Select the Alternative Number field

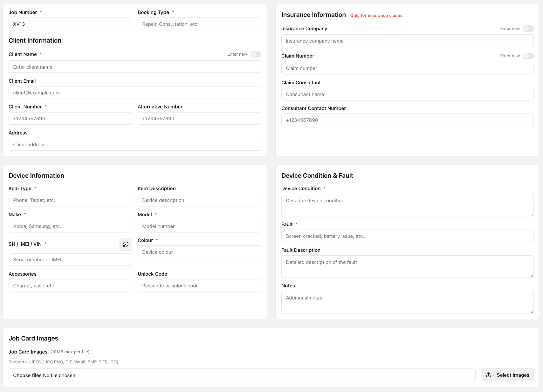coord(199,118)
